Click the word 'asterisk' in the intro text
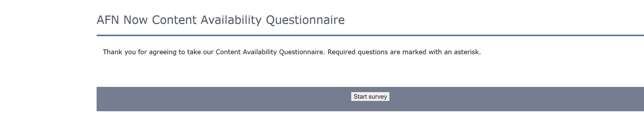The height and width of the screenshot is (119, 644). pyautogui.click(x=466, y=52)
